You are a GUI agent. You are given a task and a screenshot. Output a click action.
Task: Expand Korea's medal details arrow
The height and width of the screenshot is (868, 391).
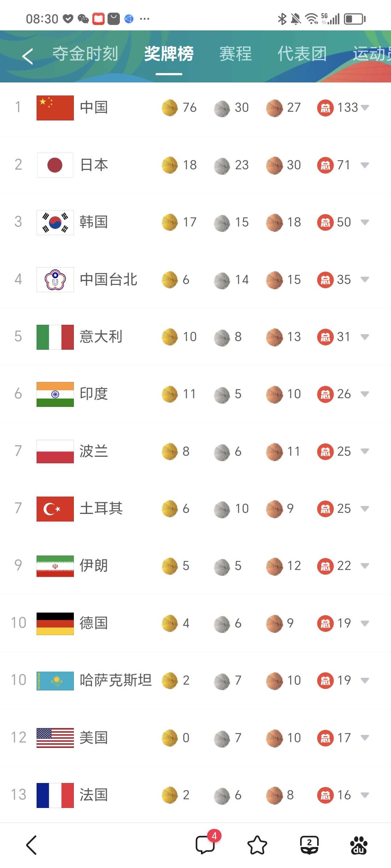coord(365,222)
